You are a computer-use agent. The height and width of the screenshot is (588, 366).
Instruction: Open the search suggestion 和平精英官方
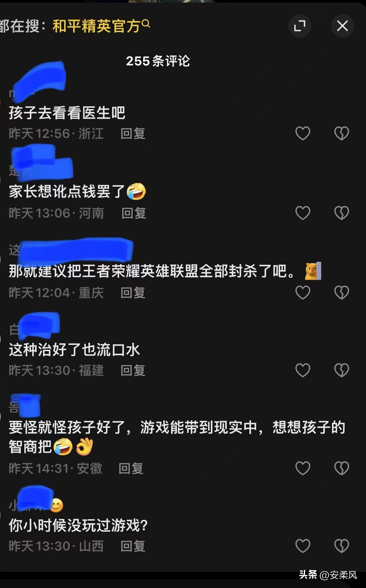pyautogui.click(x=96, y=26)
